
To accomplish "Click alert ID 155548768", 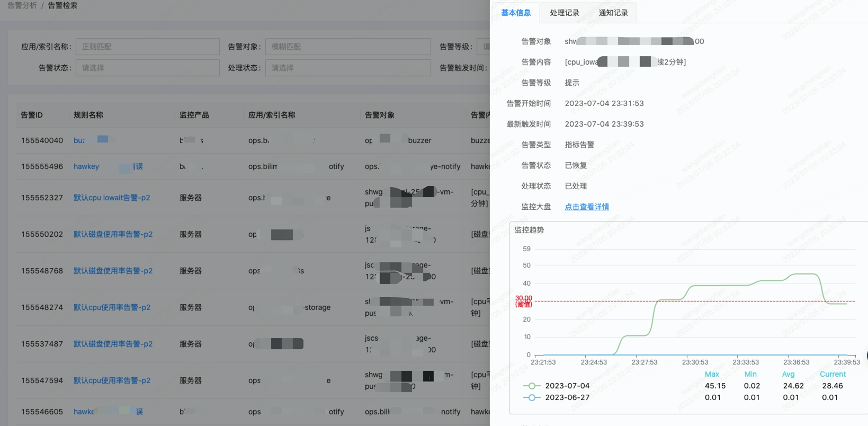I will [42, 271].
